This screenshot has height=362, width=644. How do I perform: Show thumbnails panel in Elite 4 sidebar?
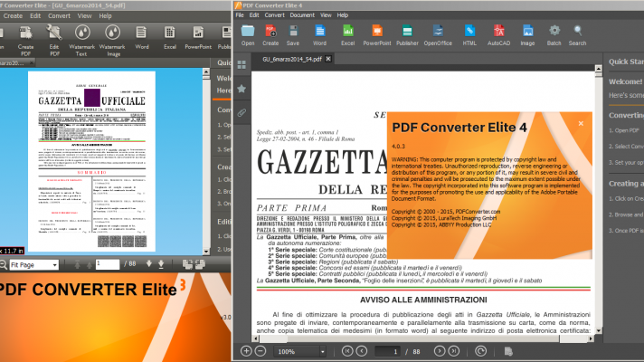point(241,64)
